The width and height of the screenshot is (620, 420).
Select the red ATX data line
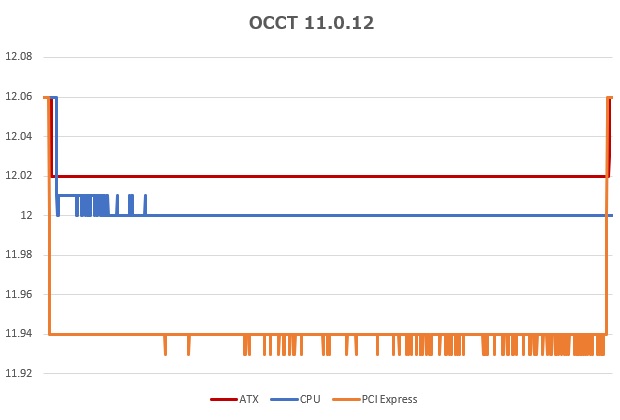pos(330,176)
